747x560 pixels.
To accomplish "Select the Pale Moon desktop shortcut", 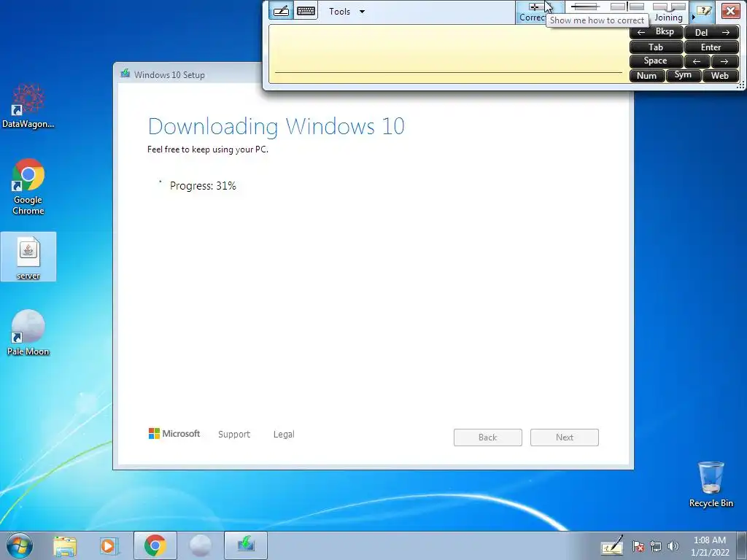I will pyautogui.click(x=28, y=332).
